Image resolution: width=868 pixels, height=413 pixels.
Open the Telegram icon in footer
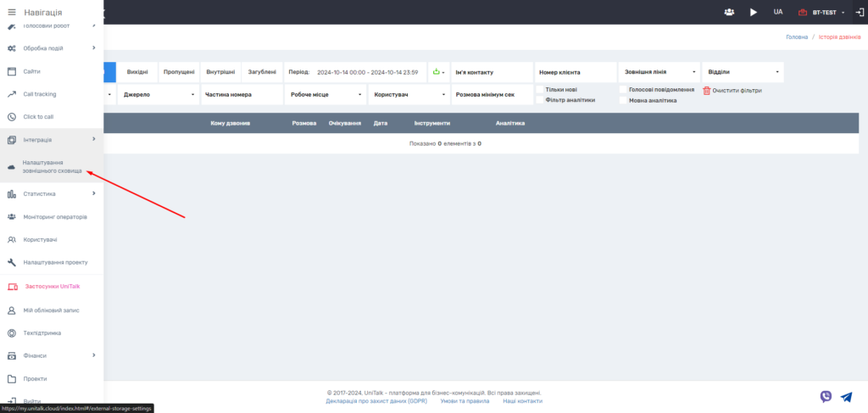[846, 396]
